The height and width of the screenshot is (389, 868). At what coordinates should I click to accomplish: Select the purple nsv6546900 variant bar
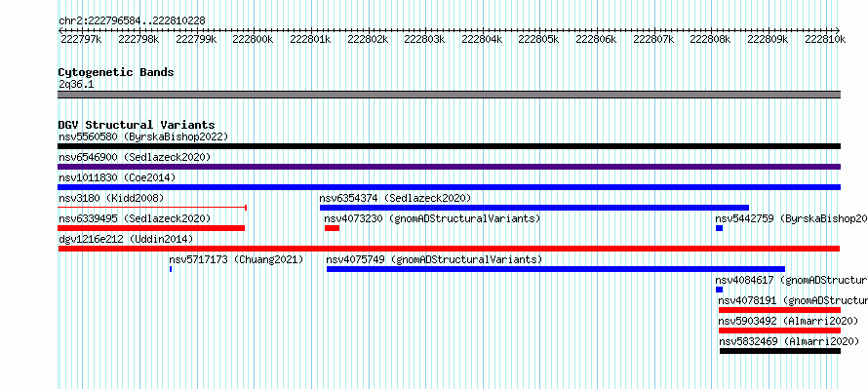tap(449, 167)
